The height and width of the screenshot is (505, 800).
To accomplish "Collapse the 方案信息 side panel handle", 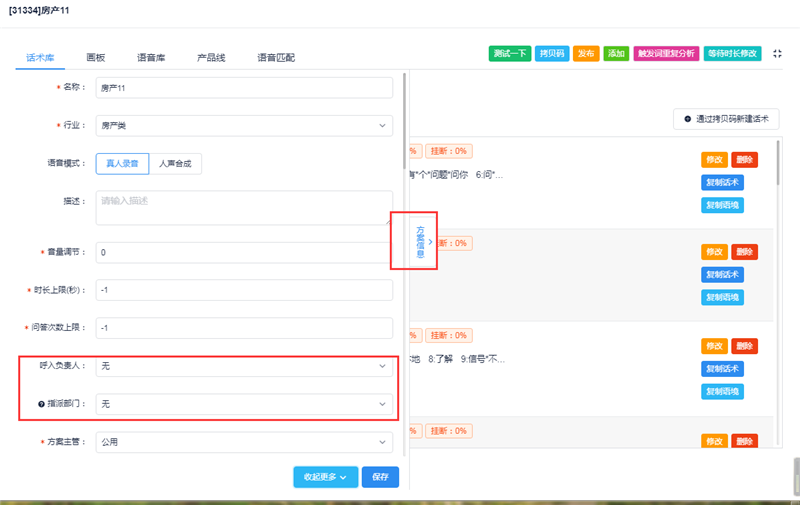I will point(430,241).
